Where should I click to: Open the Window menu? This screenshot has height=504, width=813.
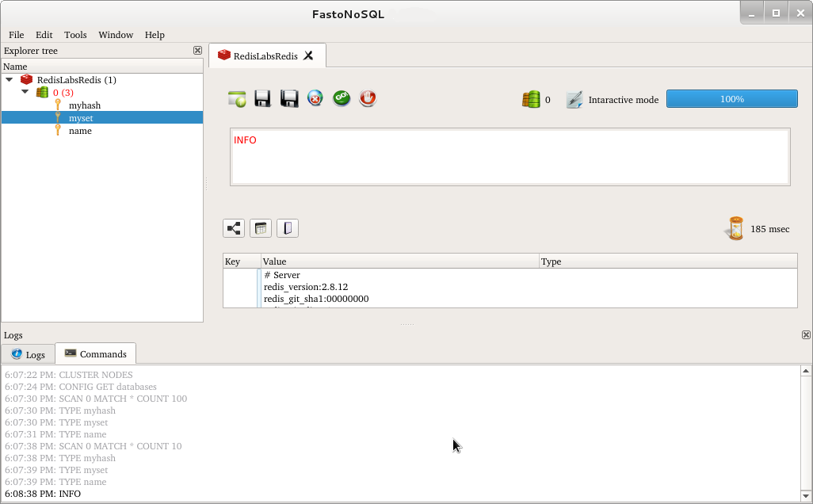(x=116, y=35)
